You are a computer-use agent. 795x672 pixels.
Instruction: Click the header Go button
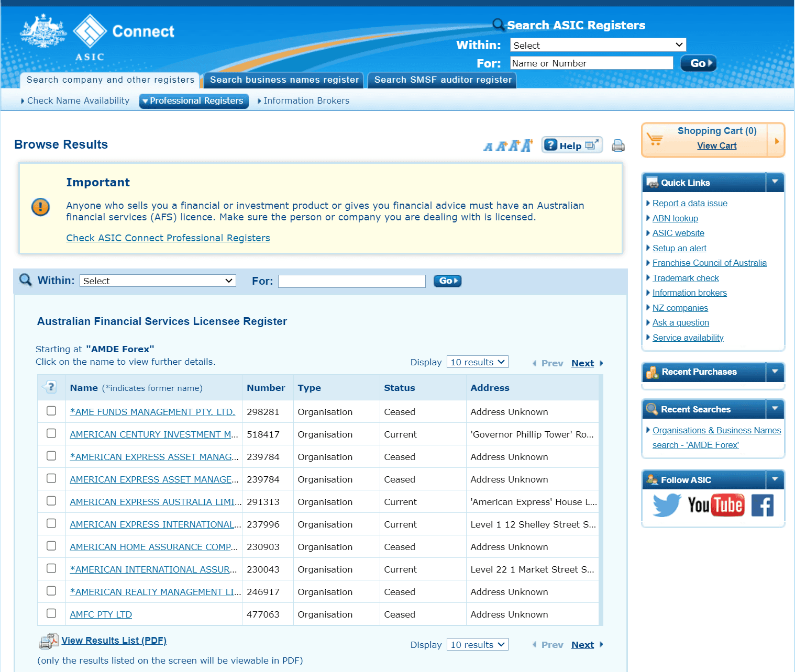[x=698, y=63]
